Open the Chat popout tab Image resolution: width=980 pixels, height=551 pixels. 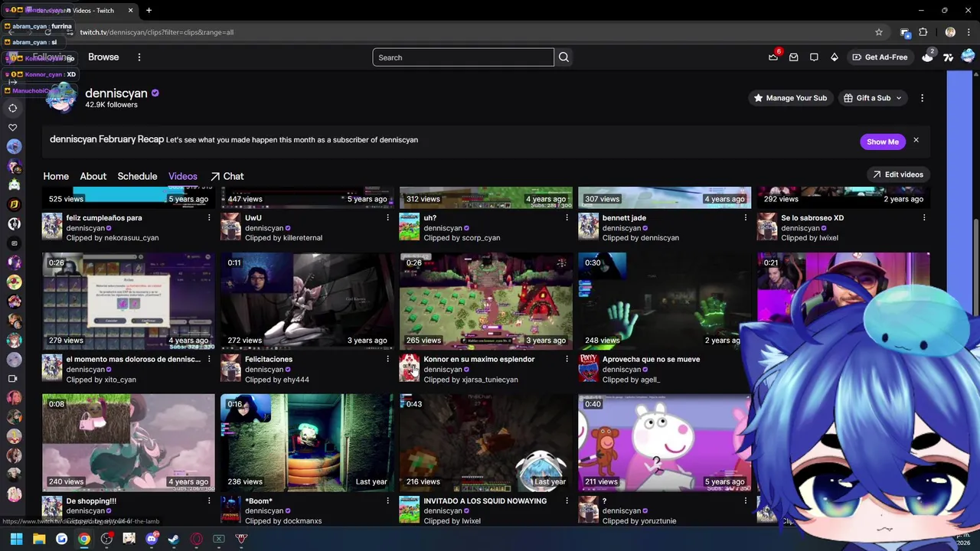(x=227, y=176)
